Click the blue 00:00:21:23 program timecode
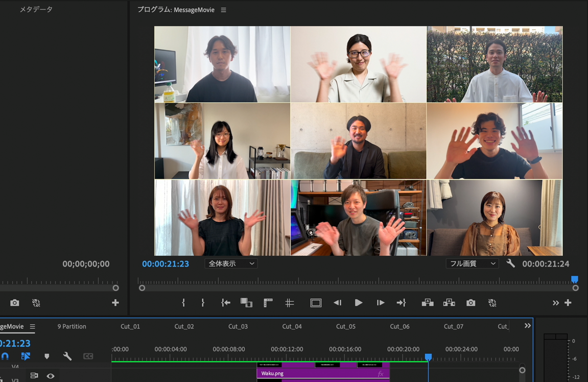588x382 pixels. click(x=166, y=264)
